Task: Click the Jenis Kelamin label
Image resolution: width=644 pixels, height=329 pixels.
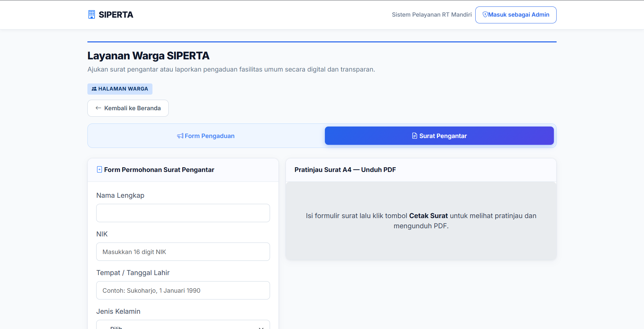Action: coord(118,311)
